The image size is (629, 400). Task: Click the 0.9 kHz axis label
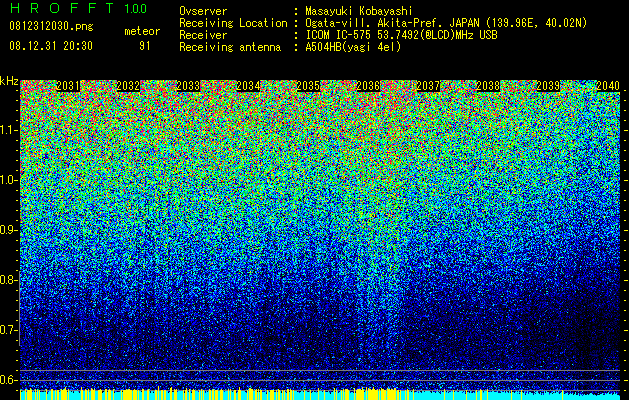pos(9,230)
